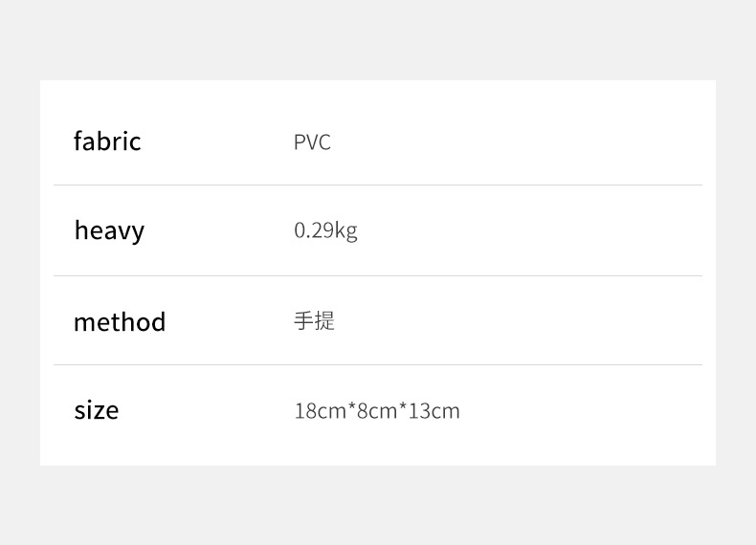Screen dimensions: 756x545
Task: Click the divider line below the method row
Action: click(378, 364)
